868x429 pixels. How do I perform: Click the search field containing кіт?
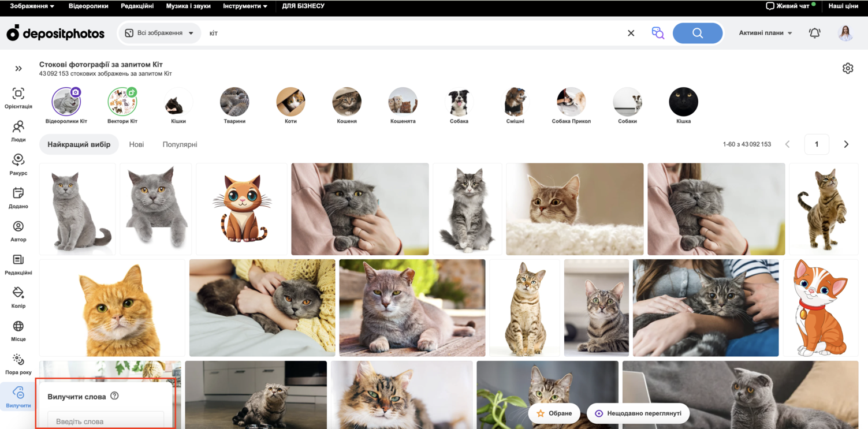pyautogui.click(x=413, y=33)
